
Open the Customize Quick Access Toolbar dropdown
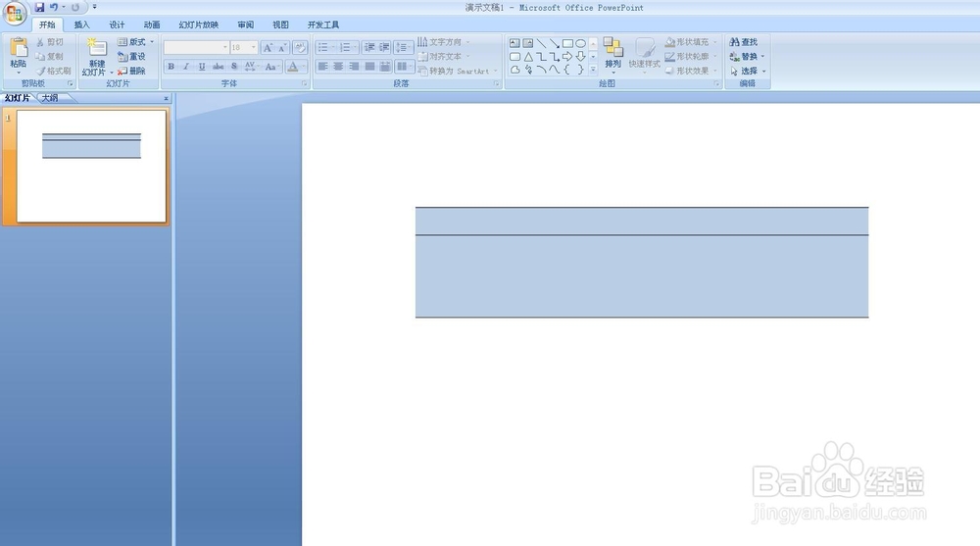(x=94, y=8)
